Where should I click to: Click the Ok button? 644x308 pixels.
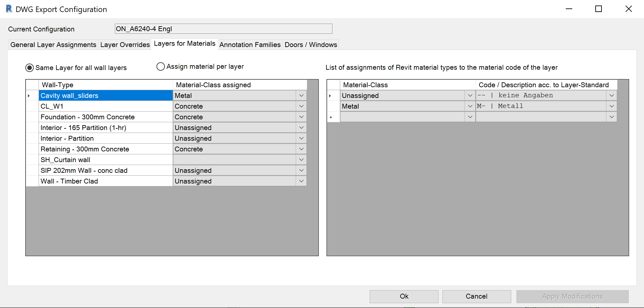pos(404,296)
